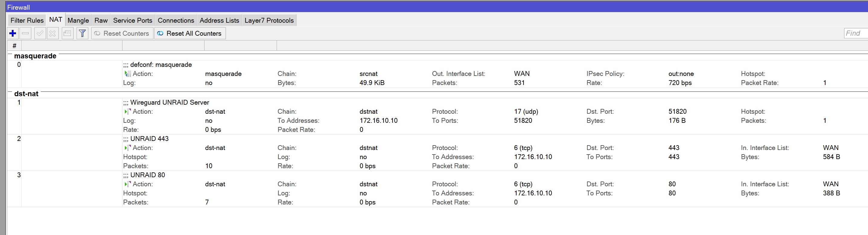868x235 pixels.
Task: Click the minus Remove rule icon
Action: (26, 34)
